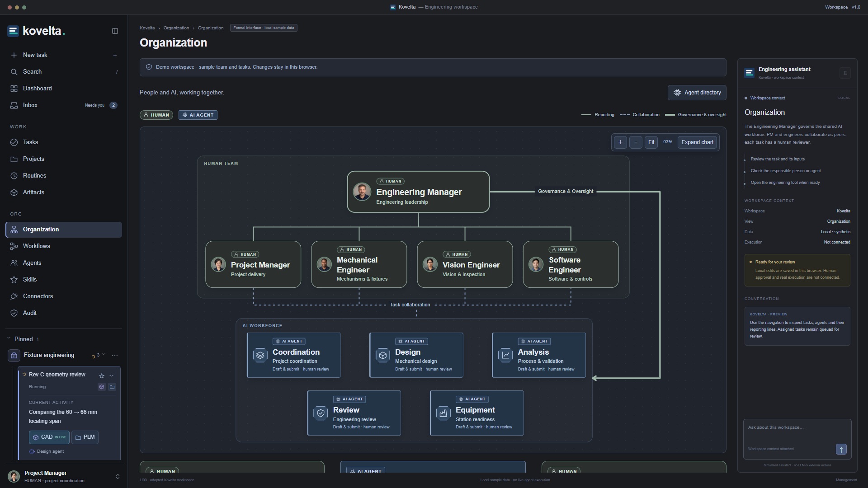The height and width of the screenshot is (488, 868).
Task: Click the cube icon next to Running status
Action: tap(102, 387)
